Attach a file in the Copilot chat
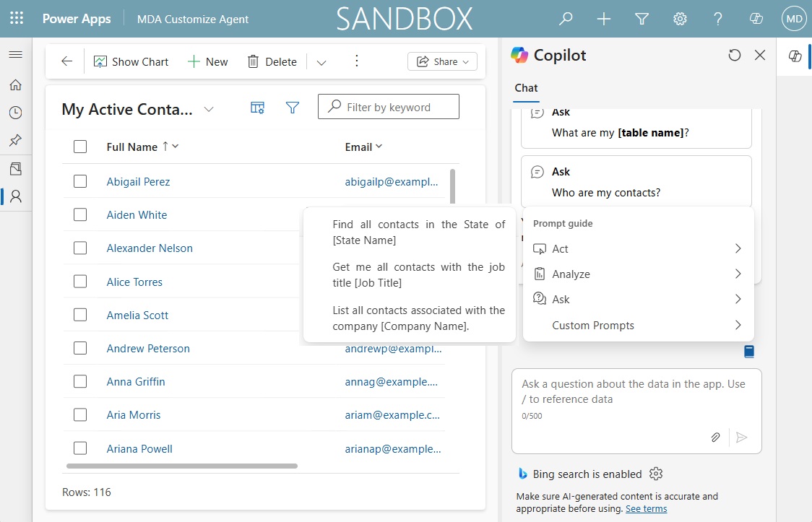 click(x=715, y=438)
